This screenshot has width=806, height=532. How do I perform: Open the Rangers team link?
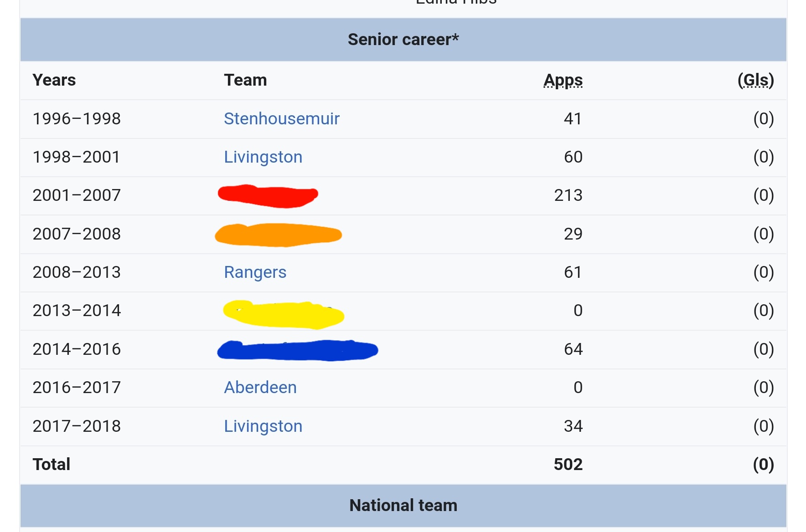click(x=255, y=272)
